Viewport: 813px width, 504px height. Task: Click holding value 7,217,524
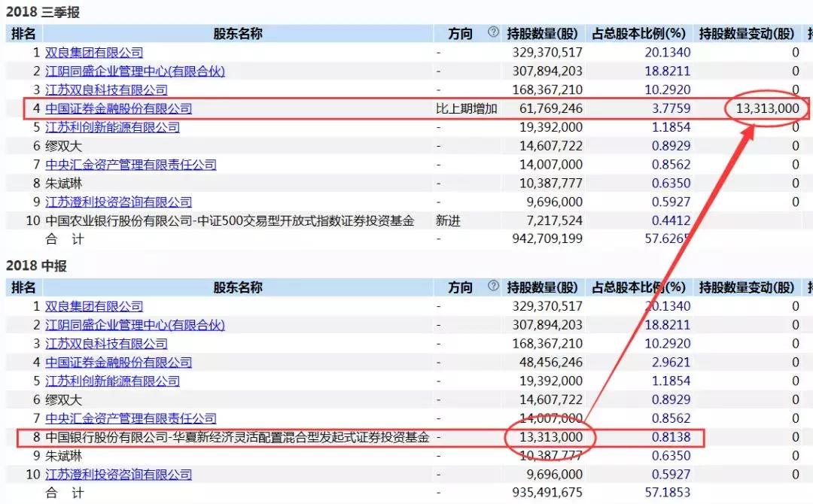554,220
